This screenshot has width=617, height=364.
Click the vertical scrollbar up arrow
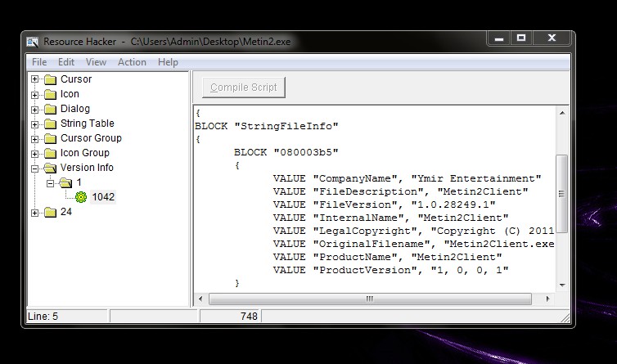pos(562,114)
